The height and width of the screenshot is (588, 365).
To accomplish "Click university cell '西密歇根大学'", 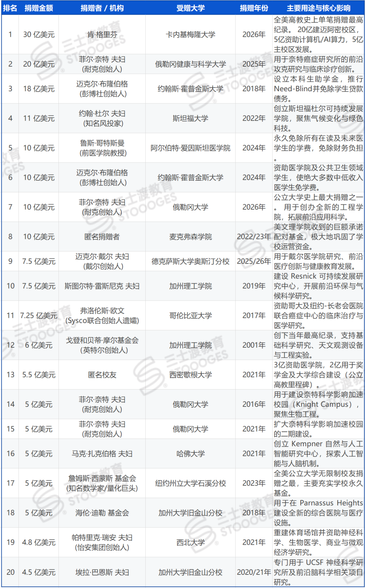I will click(191, 375).
